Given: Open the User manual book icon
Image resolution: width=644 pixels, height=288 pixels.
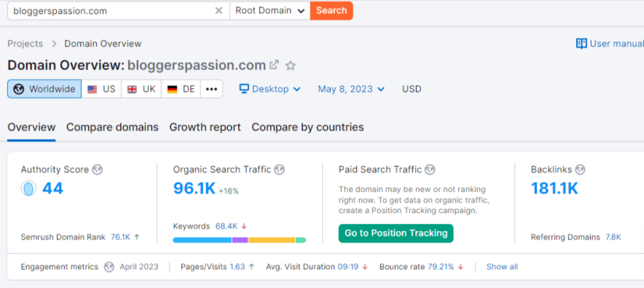Looking at the screenshot, I should point(581,44).
